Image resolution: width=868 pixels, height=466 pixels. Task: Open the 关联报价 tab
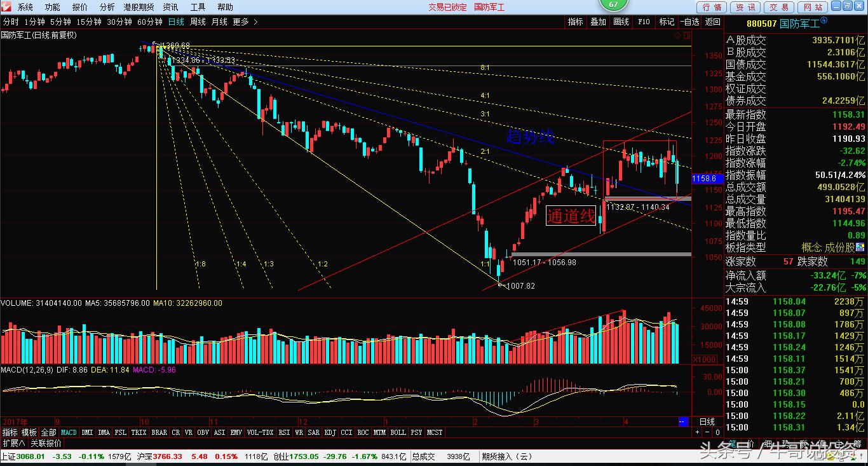[46, 443]
